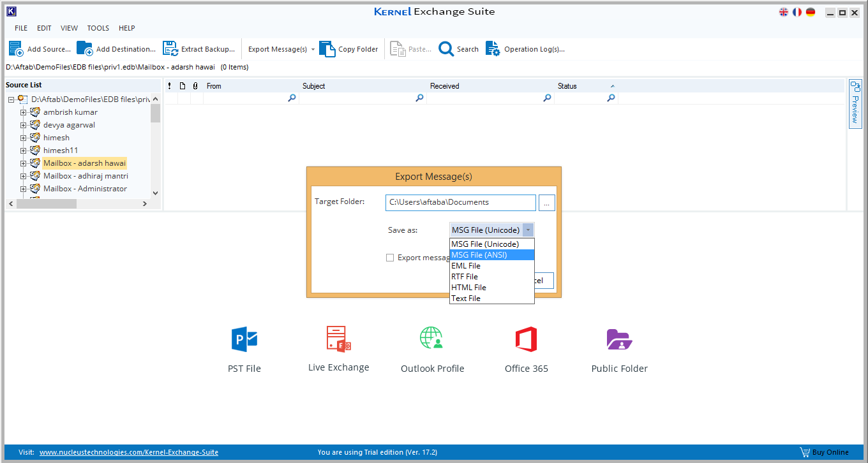Viewport: 868px width, 463px height.
Task: Click the Kernel app logo icon
Action: point(11,11)
